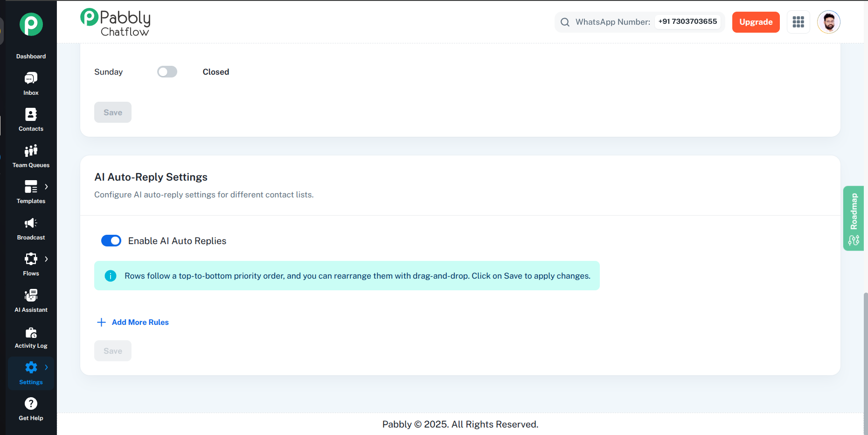Disable the Enable AI Auto Replies switch
868x435 pixels.
[111, 241]
